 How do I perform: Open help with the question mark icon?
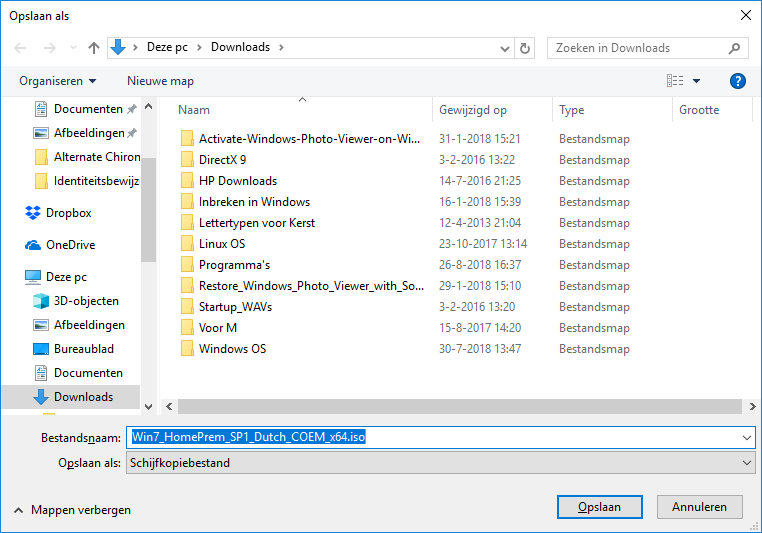pos(737,81)
